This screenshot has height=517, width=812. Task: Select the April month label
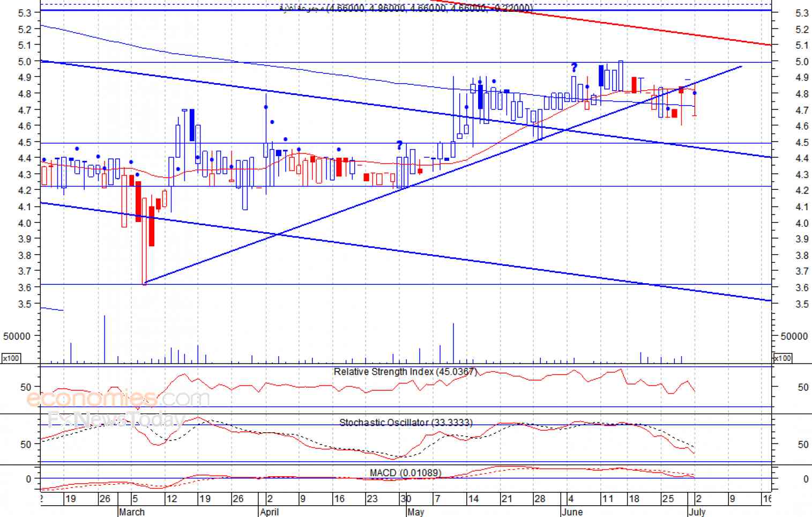(269, 512)
